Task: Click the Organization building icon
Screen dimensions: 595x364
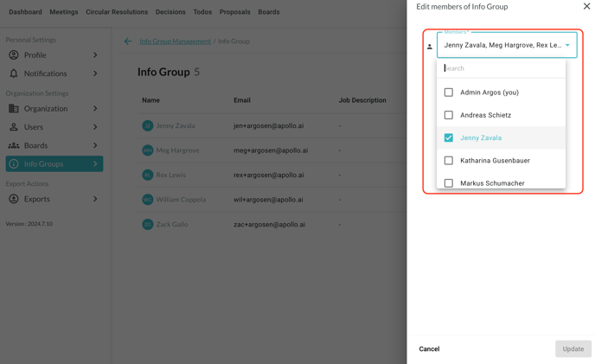Action: (x=14, y=109)
